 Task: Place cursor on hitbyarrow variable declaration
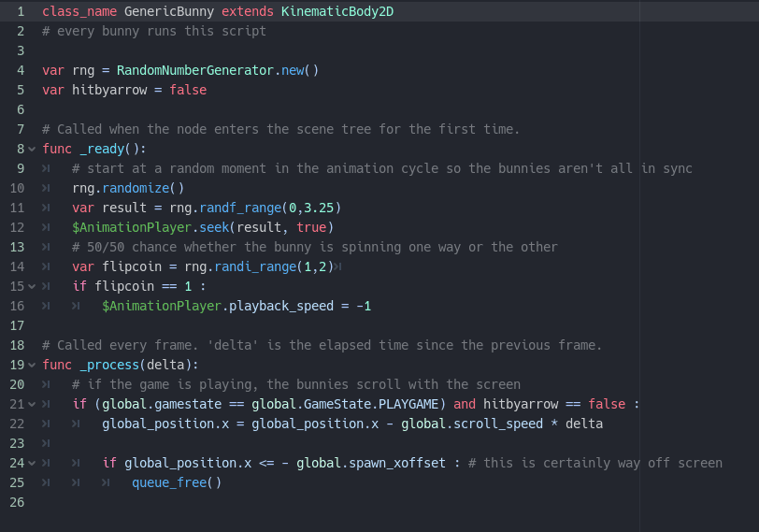pyautogui.click(x=109, y=90)
